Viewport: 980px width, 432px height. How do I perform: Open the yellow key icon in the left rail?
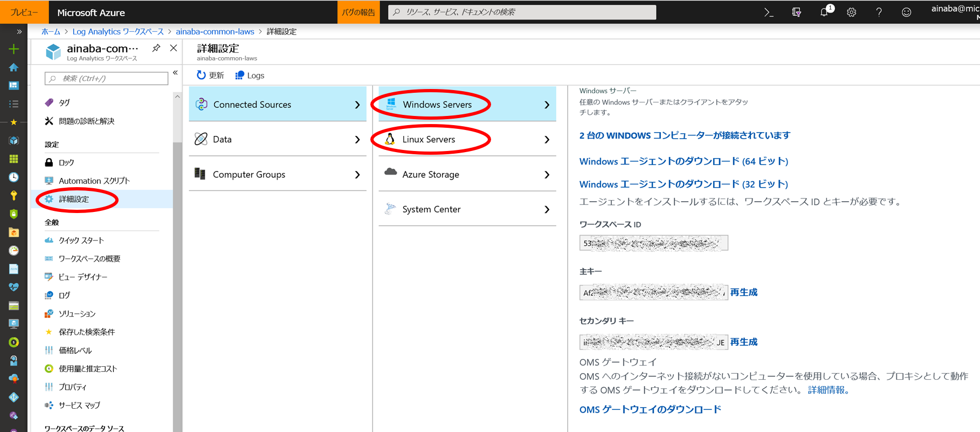coord(14,196)
